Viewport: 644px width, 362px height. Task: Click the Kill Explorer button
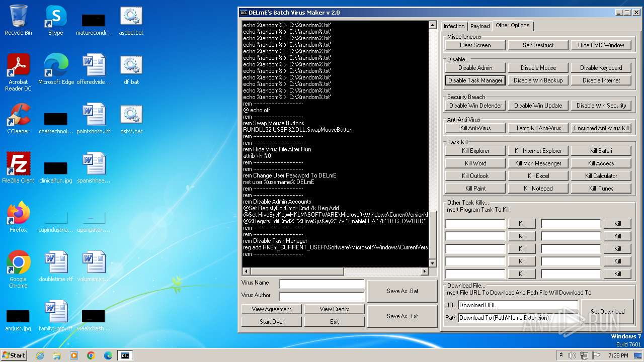click(x=475, y=151)
